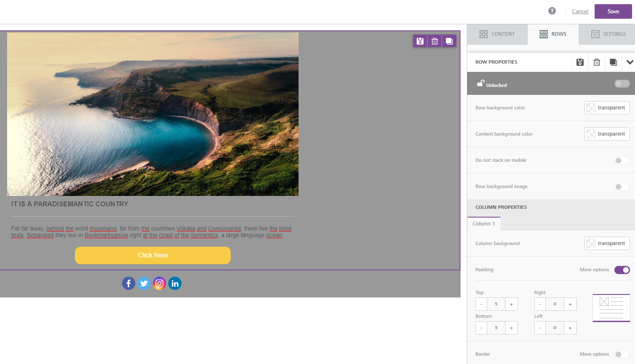This screenshot has width=635, height=364.
Task: Click the Row Properties trash icon
Action: coord(597,62)
